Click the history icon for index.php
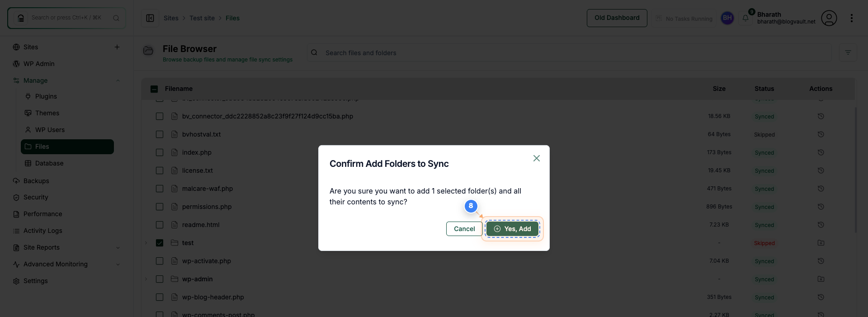 [x=821, y=152]
